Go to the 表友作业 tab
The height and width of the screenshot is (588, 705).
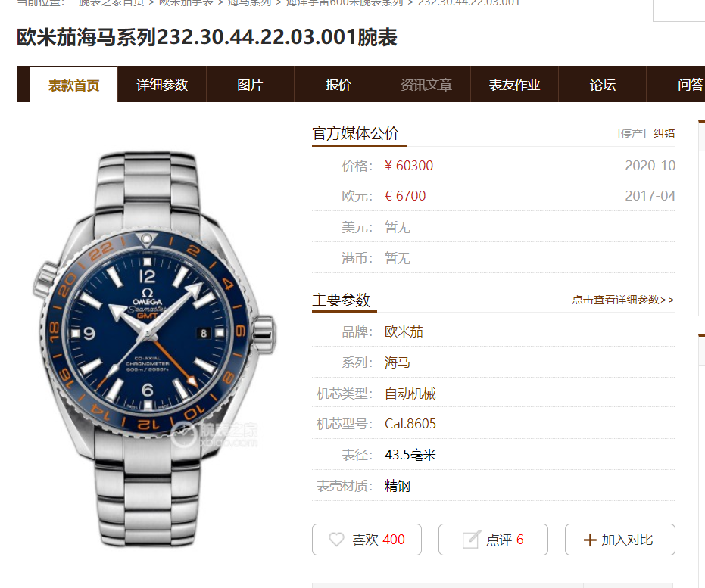[x=514, y=85]
